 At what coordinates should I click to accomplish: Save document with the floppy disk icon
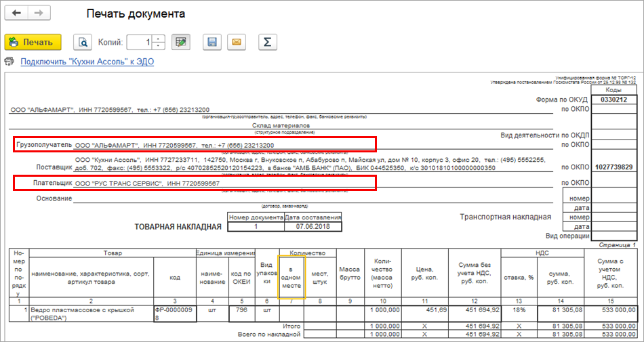click(212, 42)
